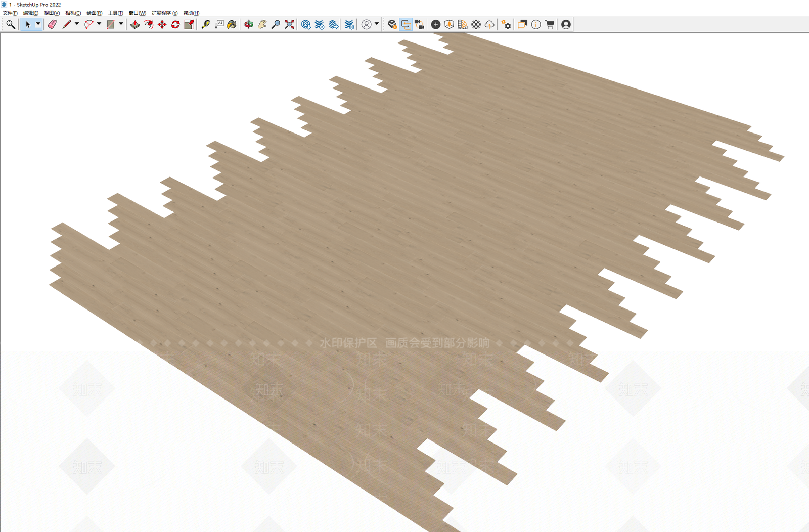Choose the Line pencil tool
Screen dimensions: 809x532
coord(66,24)
